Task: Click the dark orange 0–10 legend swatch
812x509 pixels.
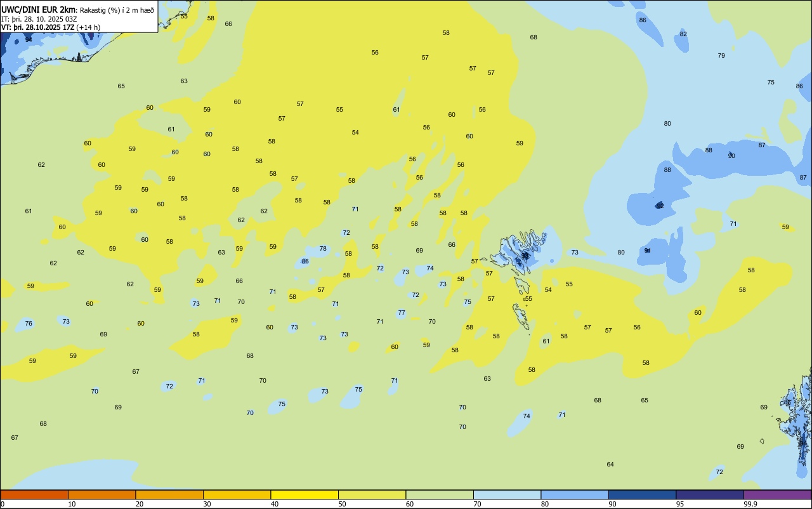Action: (x=34, y=494)
